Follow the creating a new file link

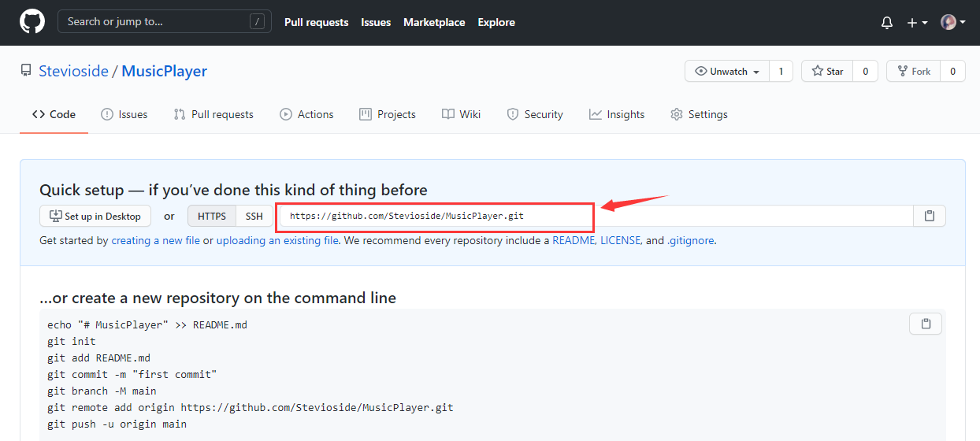click(x=156, y=240)
